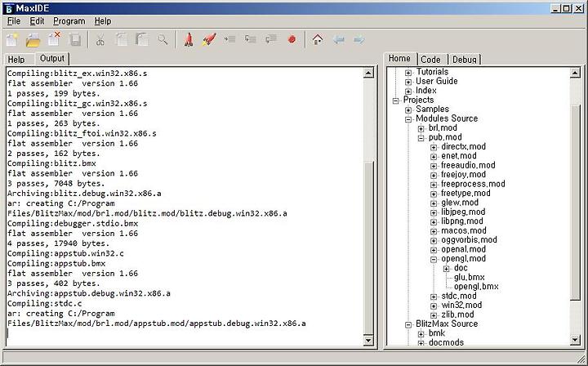Select freetype.mod tree item
The image size is (588, 366).
tap(465, 193)
